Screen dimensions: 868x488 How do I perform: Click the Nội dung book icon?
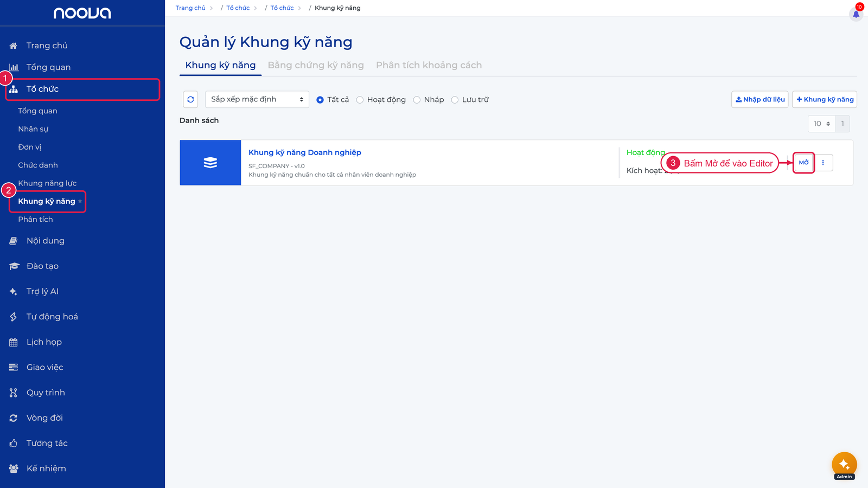coord(14,241)
